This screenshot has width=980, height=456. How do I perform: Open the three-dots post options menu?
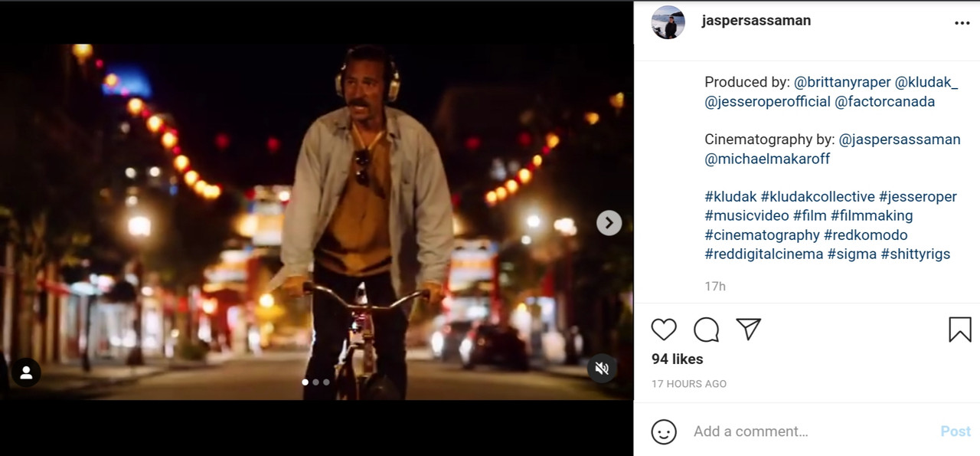[x=962, y=24]
